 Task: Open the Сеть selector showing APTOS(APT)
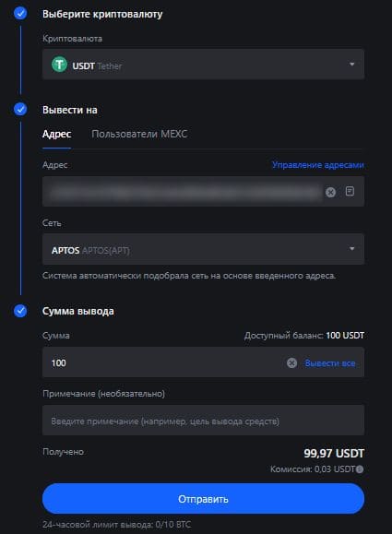point(203,249)
